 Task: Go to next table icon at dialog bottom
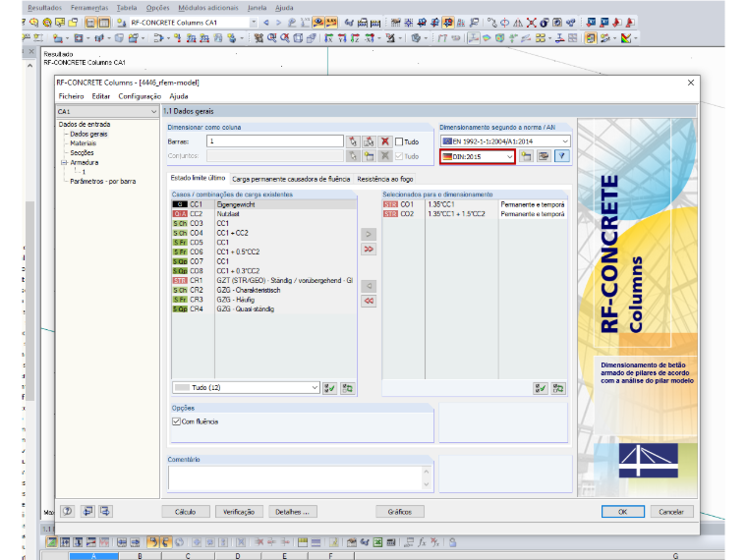105,512
